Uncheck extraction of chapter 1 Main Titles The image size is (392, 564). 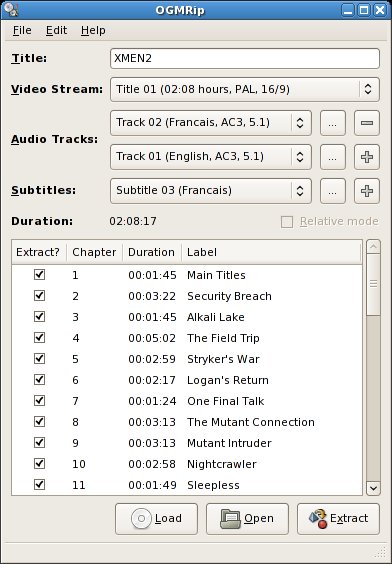point(39,275)
